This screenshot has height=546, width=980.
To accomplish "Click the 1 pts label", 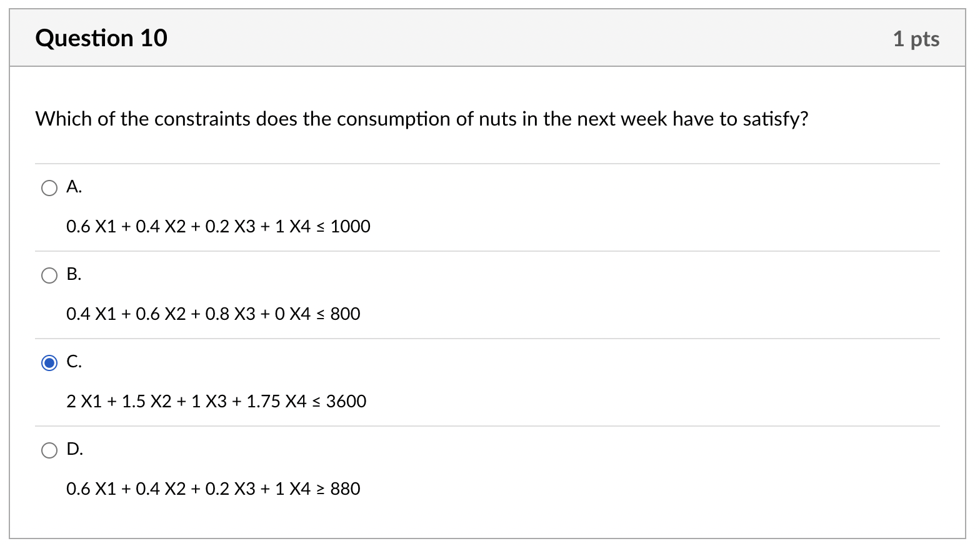I will point(916,39).
